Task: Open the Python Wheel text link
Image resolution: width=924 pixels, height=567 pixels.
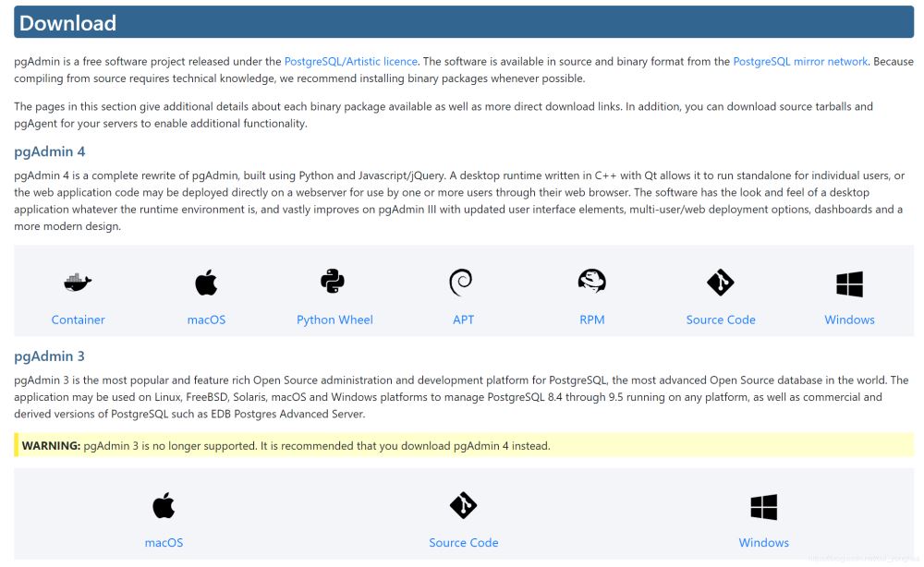Action: 334,320
